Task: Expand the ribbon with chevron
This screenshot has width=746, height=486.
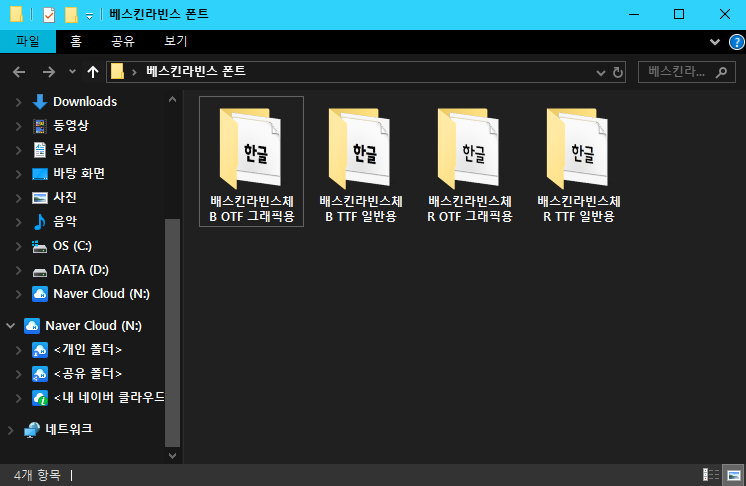Action: click(x=715, y=42)
